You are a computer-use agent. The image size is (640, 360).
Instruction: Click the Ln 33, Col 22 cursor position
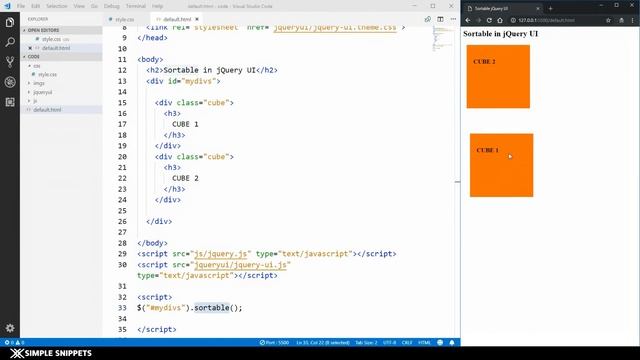coord(323,342)
